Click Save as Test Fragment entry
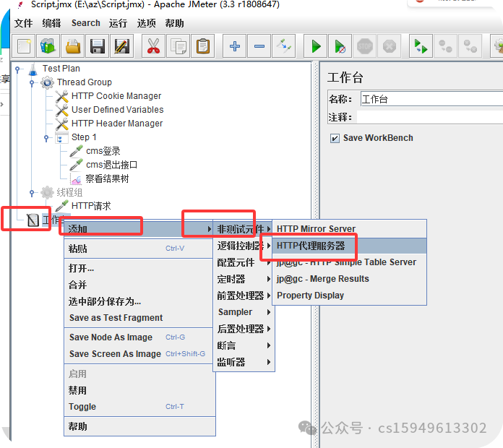The image size is (503, 448). click(x=139, y=318)
